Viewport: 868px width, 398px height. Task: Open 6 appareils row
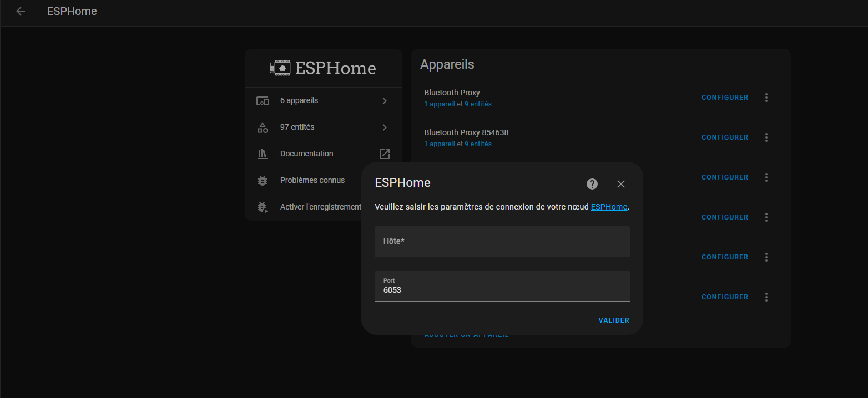coord(324,101)
